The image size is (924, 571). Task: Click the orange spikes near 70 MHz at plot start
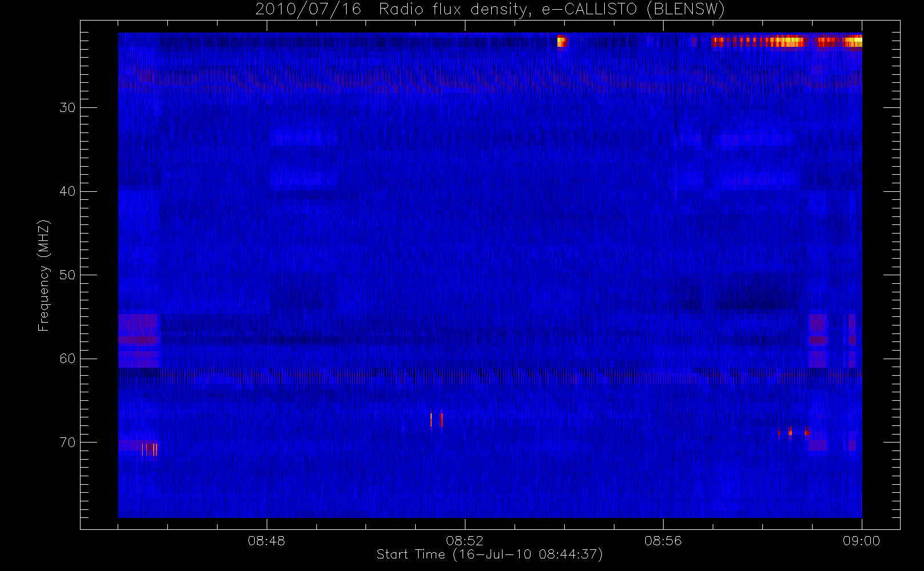pos(150,449)
